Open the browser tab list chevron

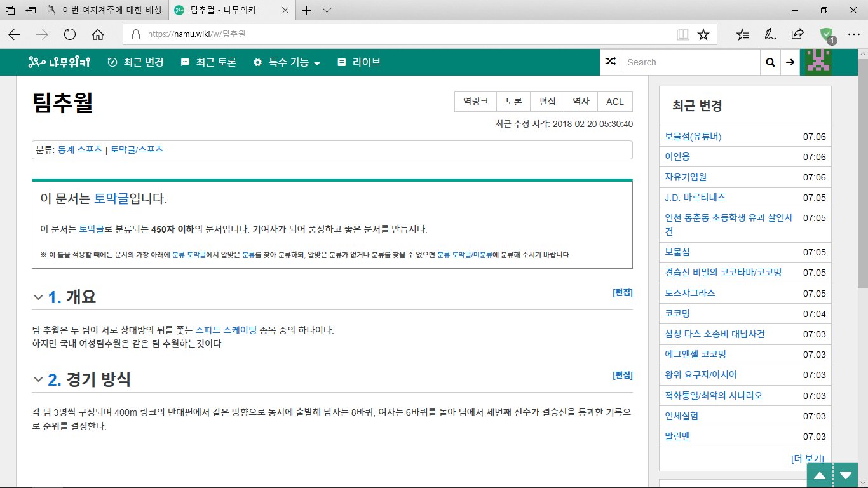[327, 10]
